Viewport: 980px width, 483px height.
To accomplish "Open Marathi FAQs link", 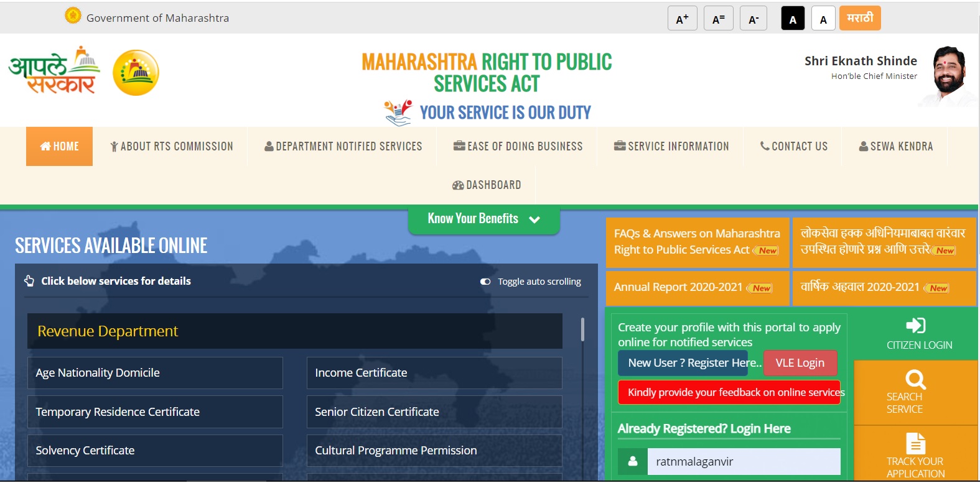I will pos(884,242).
